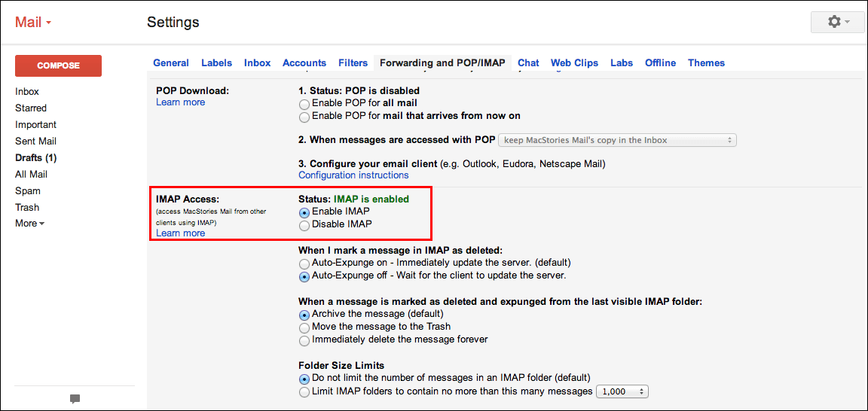Open the settings gear menu
This screenshot has height=411, width=868.
coord(838,22)
